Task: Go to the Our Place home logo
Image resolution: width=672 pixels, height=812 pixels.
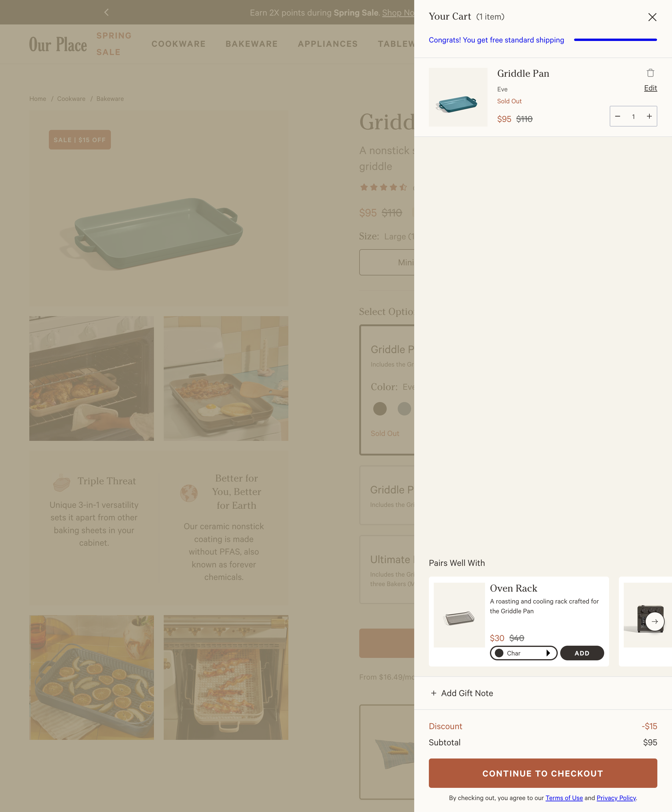Action: pos(58,44)
